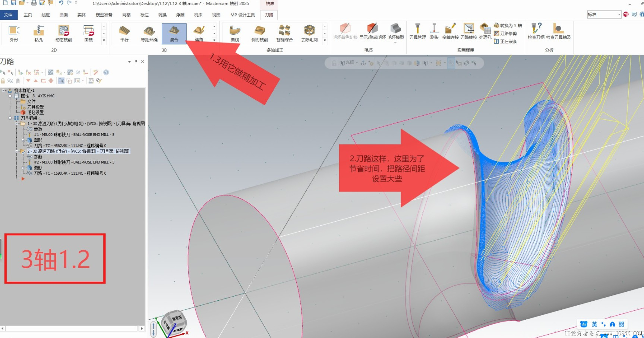Screen dimensions: 644x338
Task: Open the 模型准备 tab
Action: [x=104, y=15]
